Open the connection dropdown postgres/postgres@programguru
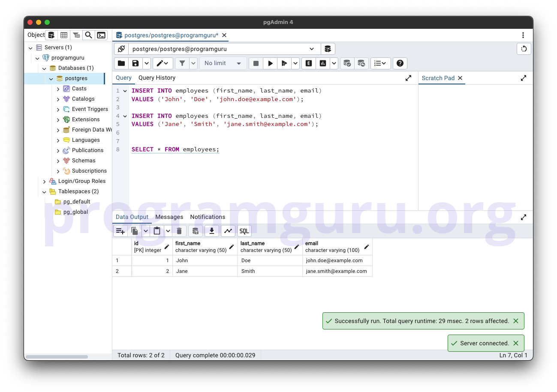This screenshot has height=392, width=557. pos(224,49)
